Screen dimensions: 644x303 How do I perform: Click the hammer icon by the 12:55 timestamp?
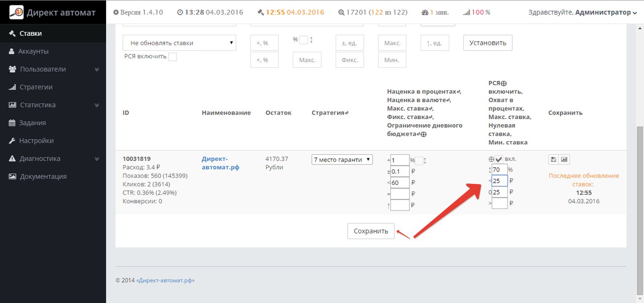click(260, 12)
